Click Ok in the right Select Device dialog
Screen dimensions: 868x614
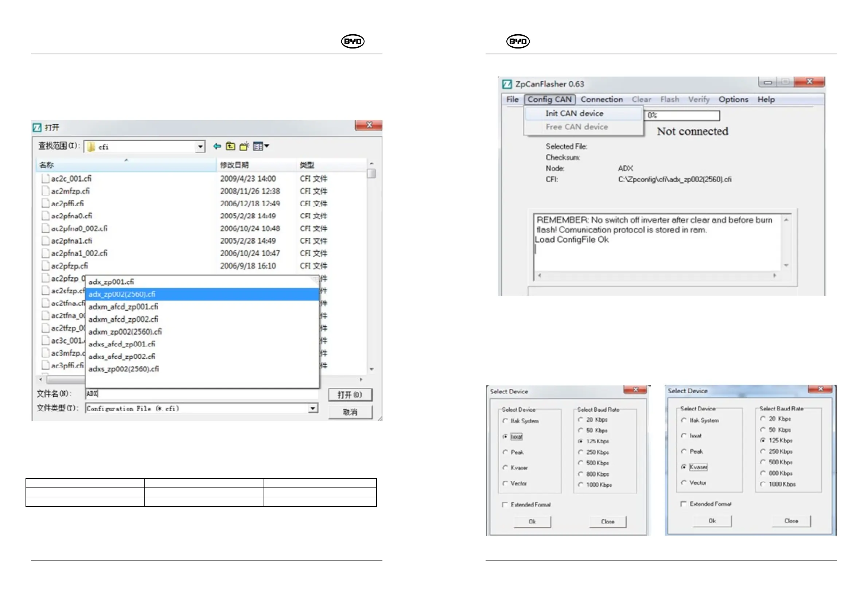tap(712, 521)
